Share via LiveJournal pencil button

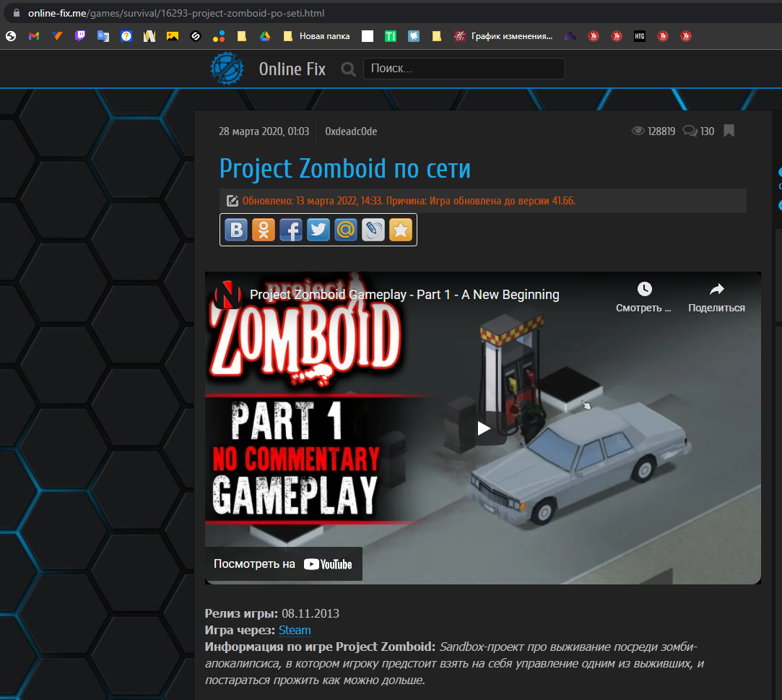coord(373,230)
